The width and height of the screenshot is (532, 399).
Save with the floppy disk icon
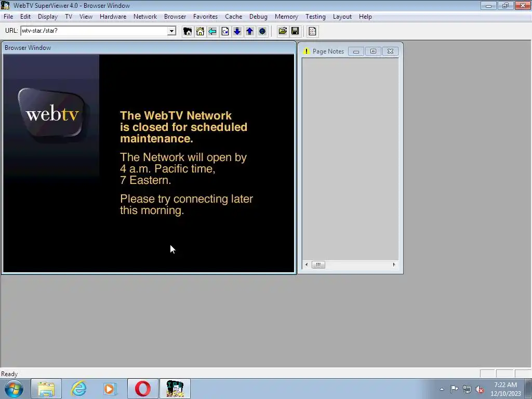click(x=295, y=31)
